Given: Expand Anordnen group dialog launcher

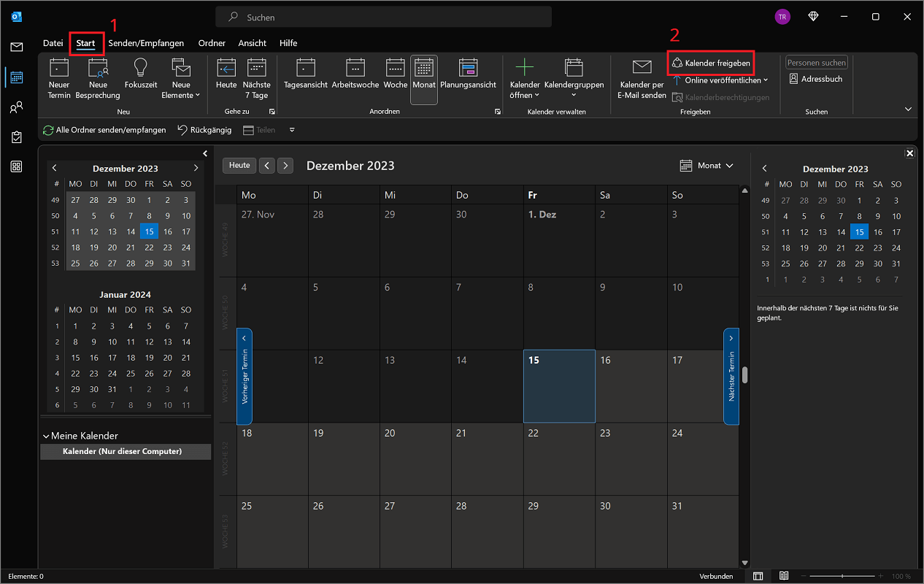Looking at the screenshot, I should [x=498, y=112].
